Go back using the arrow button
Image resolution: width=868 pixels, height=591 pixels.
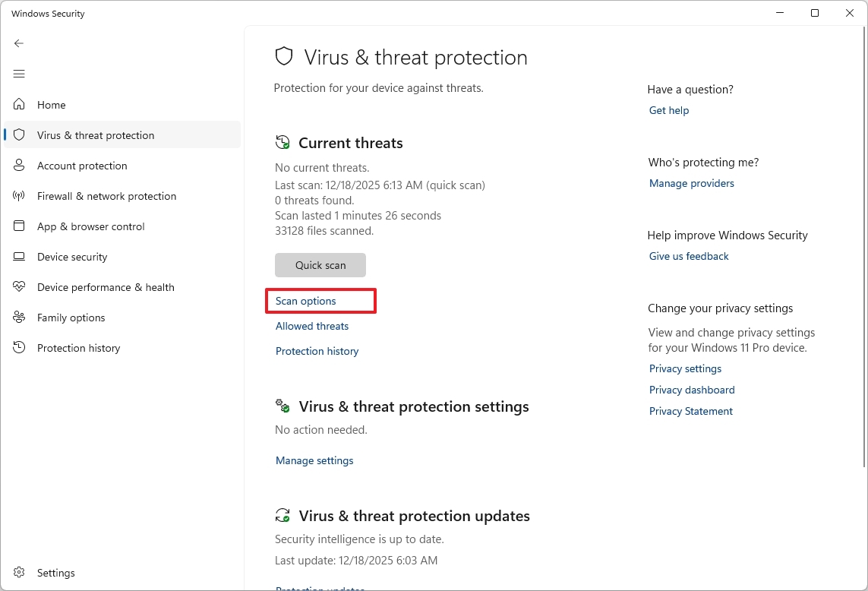click(19, 43)
